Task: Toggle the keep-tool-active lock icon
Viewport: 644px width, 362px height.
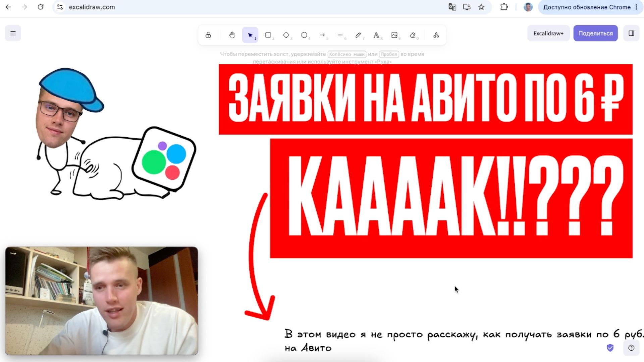Action: pyautogui.click(x=208, y=35)
